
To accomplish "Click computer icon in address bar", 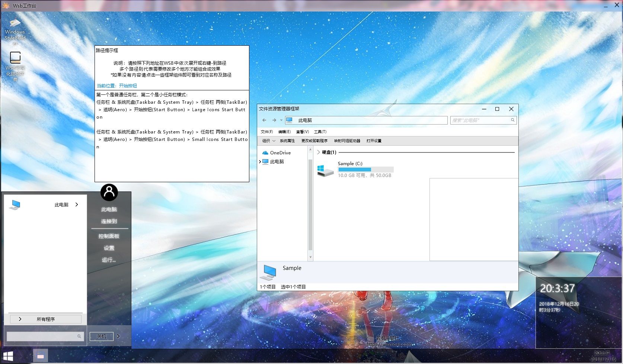I will point(289,120).
